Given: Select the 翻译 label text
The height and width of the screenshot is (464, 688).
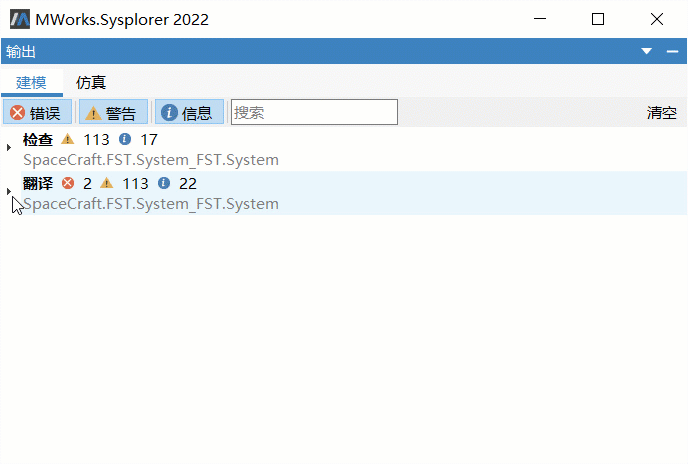Looking at the screenshot, I should [38, 183].
